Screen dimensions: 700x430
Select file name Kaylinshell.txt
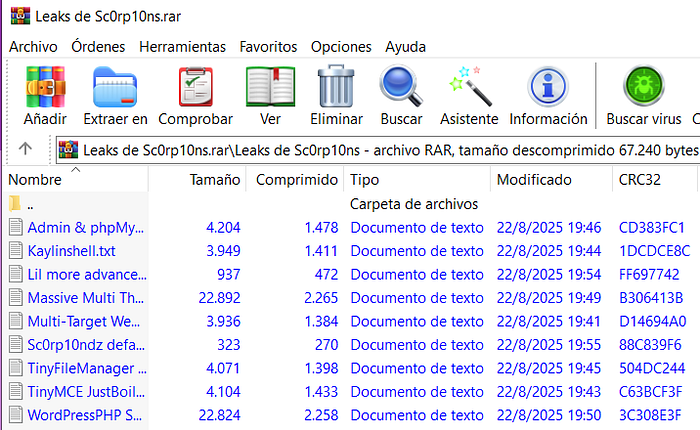pyautogui.click(x=71, y=250)
